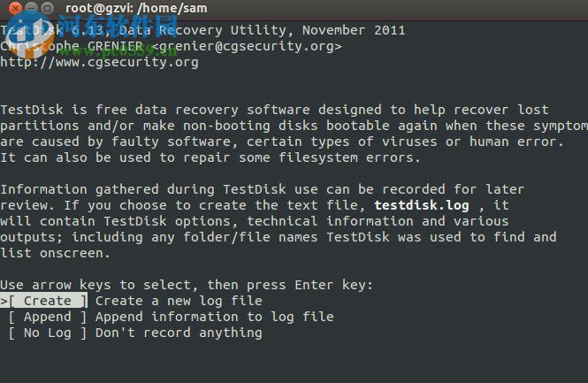The height and width of the screenshot is (383, 588).
Task: Select the highlighted Create menu option
Action: tap(48, 301)
